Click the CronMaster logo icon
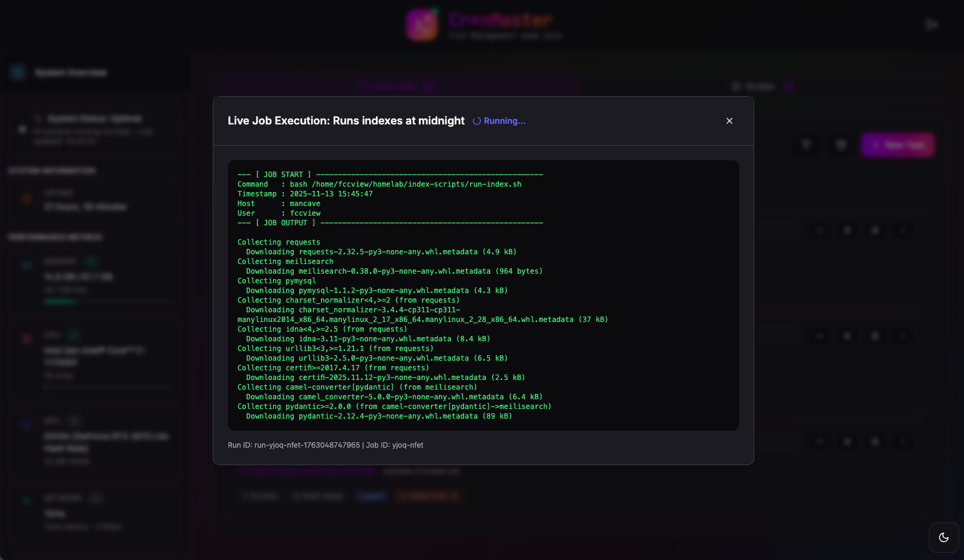Viewport: 964px width, 560px height. click(x=422, y=25)
